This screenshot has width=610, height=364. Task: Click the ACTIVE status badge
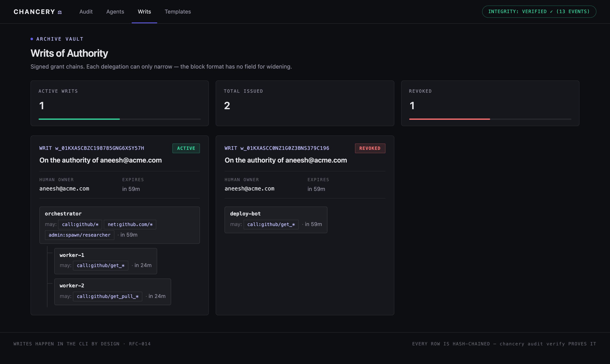point(186,148)
